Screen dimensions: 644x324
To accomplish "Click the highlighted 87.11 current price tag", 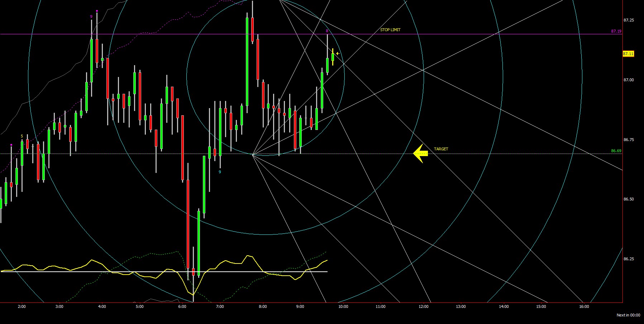I will [628, 54].
